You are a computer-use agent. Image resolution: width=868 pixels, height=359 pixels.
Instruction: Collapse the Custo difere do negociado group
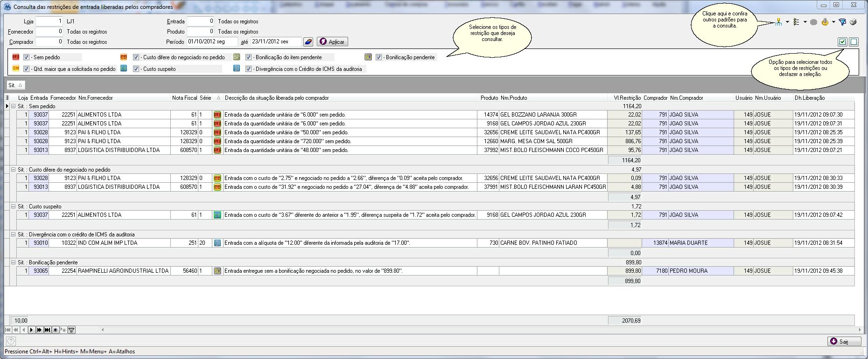click(x=14, y=170)
